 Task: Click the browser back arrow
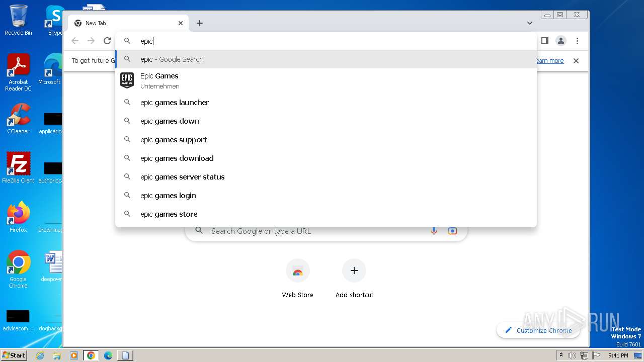point(75,41)
